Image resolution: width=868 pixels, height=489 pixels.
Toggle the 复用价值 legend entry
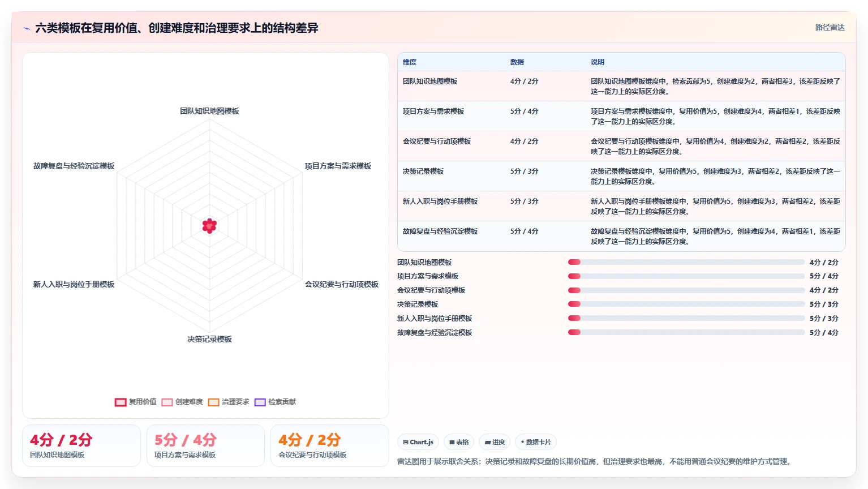pos(136,402)
